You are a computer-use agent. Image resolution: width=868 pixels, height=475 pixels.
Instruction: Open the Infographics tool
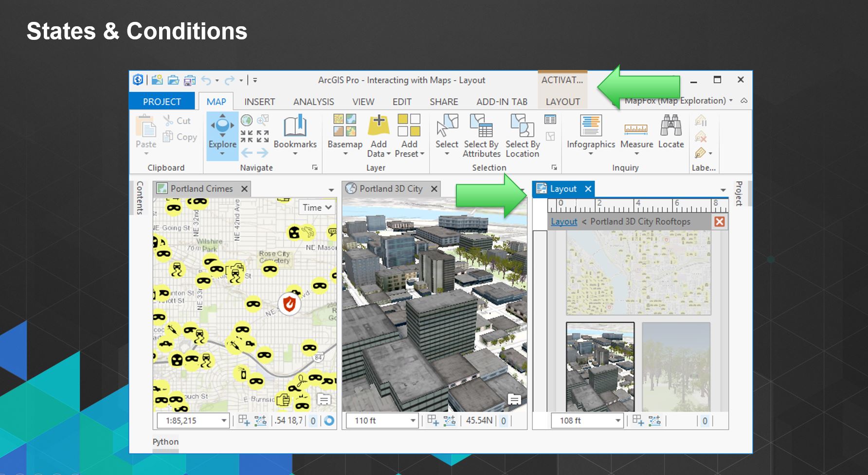tap(590, 134)
